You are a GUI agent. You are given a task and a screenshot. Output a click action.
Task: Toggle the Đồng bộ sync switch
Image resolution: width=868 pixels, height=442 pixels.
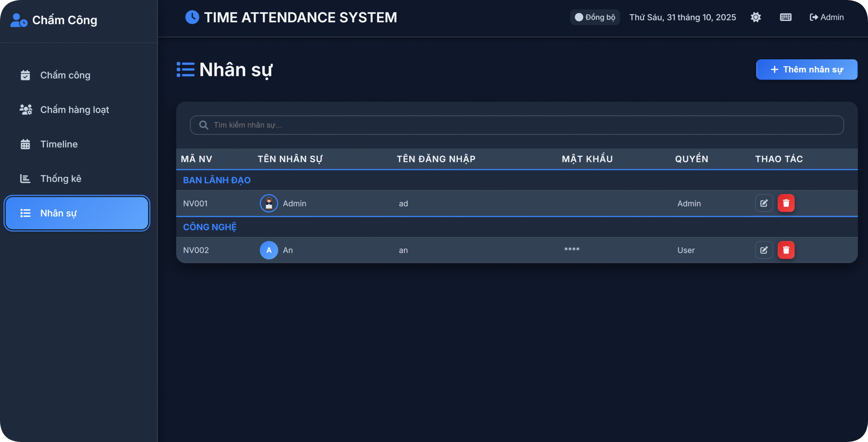click(579, 17)
